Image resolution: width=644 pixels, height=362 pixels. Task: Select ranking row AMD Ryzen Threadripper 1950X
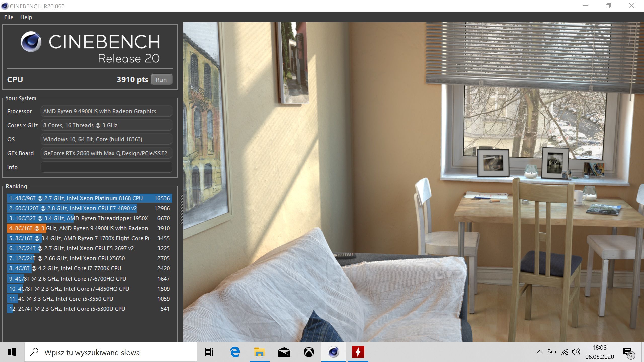pyautogui.click(x=90, y=218)
